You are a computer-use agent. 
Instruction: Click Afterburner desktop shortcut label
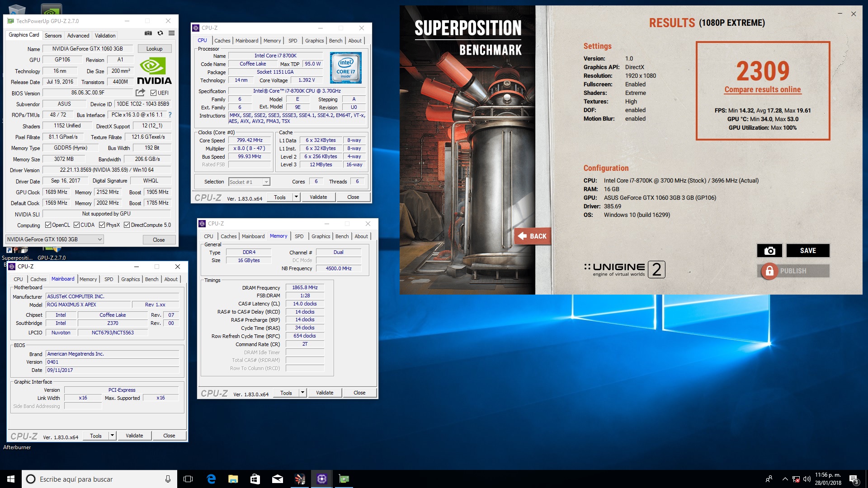(x=17, y=447)
